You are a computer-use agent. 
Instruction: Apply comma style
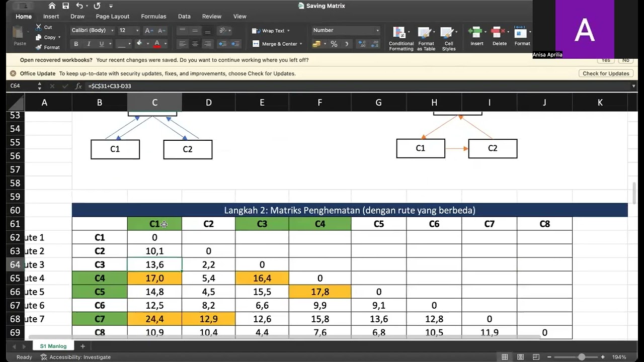pyautogui.click(x=347, y=44)
